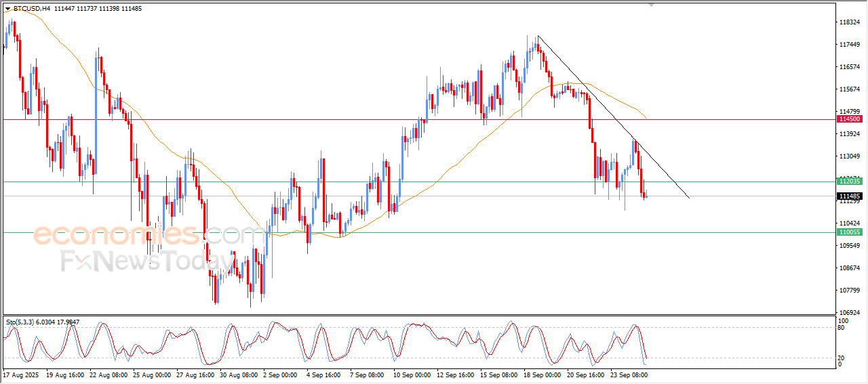Viewport: 868px width, 384px height.
Task: Click the green 110055 price level tag
Action: pos(850,232)
